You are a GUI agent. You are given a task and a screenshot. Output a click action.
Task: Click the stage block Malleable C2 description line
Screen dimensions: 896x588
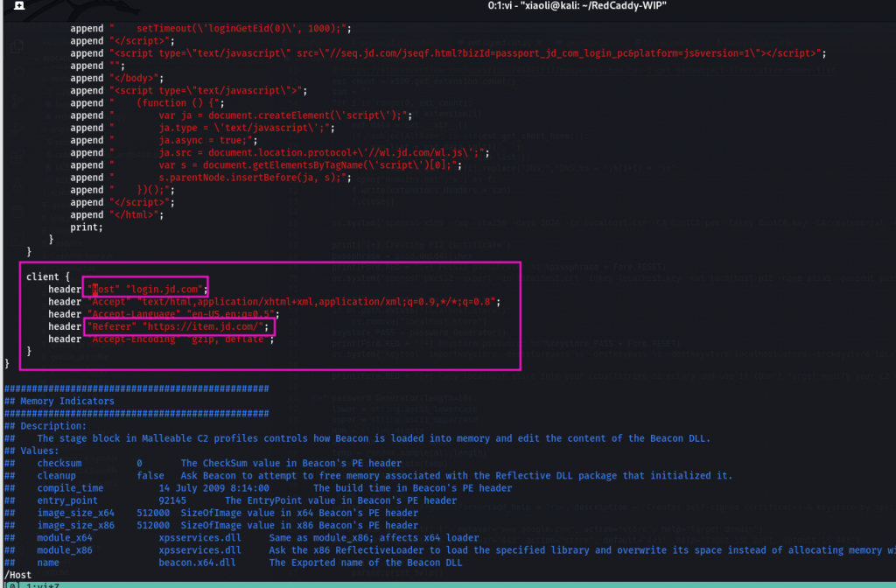pos(358,438)
